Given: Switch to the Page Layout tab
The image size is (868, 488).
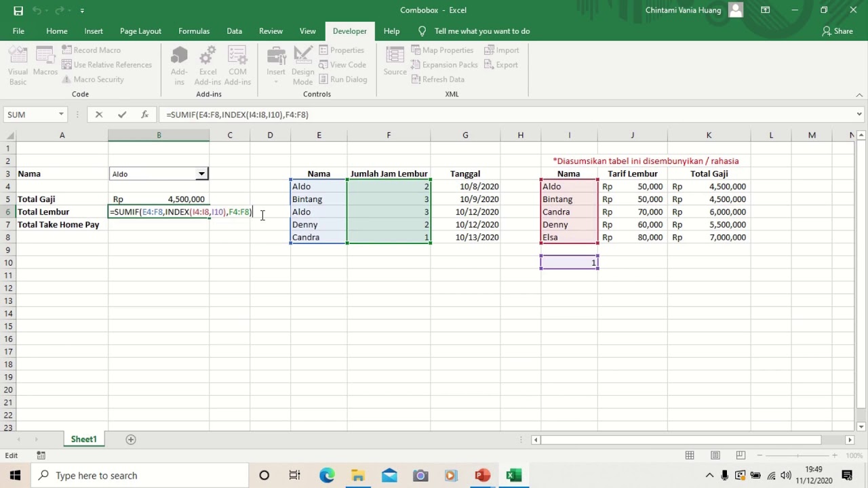Looking at the screenshot, I should [140, 31].
